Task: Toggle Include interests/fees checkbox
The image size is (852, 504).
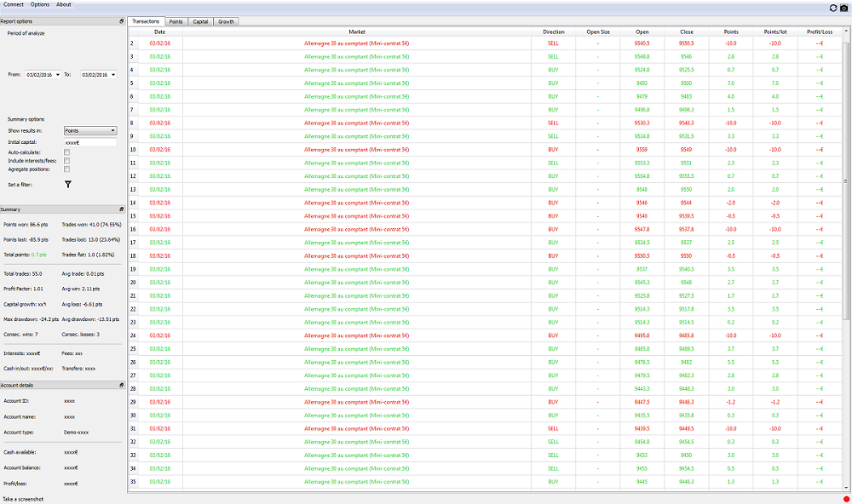Action: (66, 161)
